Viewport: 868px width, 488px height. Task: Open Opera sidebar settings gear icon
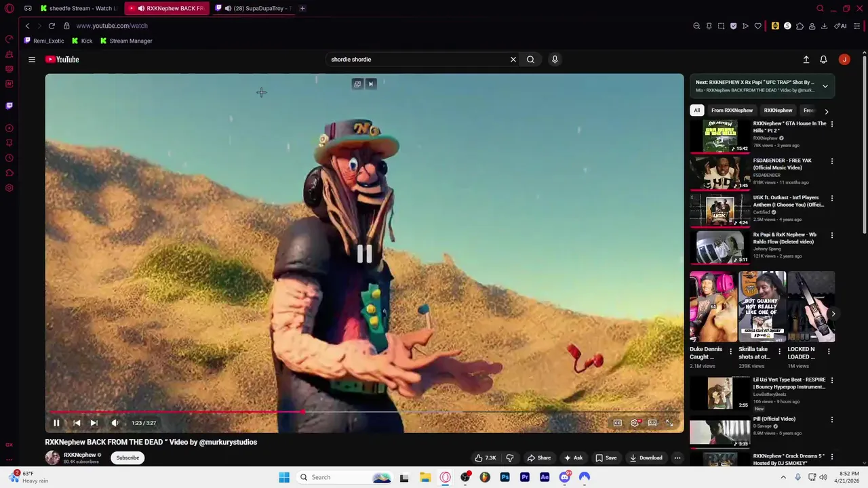pyautogui.click(x=9, y=188)
